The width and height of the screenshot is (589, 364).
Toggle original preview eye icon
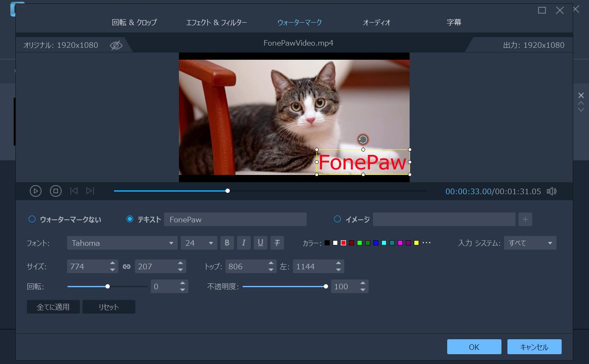coord(116,45)
